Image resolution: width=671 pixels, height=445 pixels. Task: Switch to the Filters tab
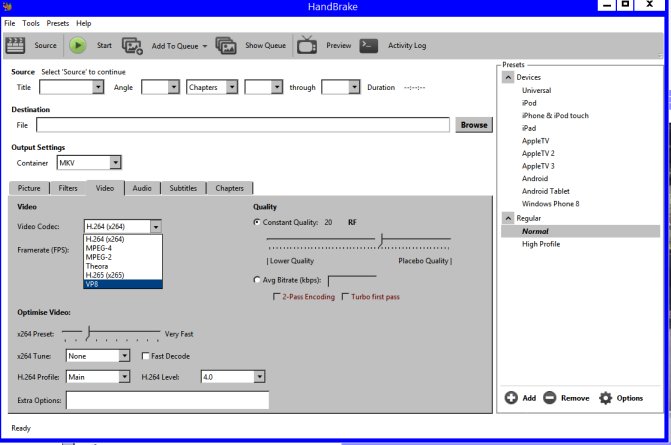coord(68,188)
